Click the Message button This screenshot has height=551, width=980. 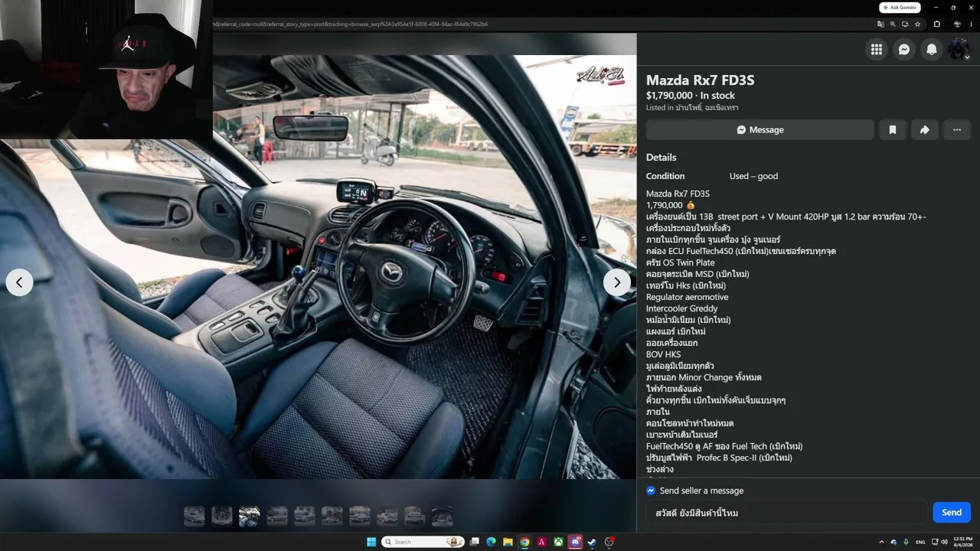[x=759, y=130]
